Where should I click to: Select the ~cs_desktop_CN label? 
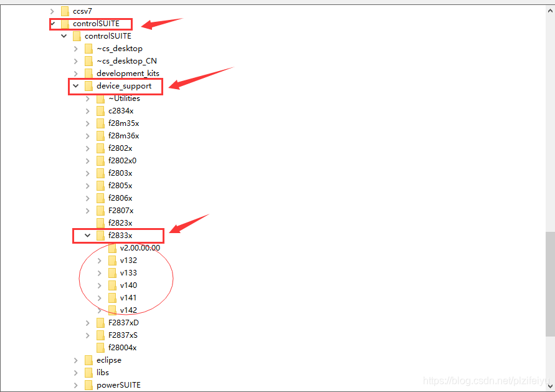[126, 61]
